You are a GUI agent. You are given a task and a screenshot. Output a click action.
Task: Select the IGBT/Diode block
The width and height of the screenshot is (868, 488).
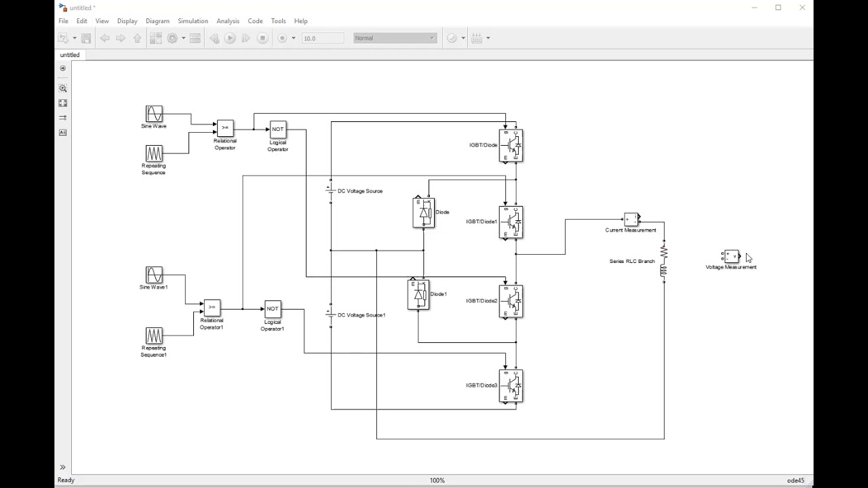click(511, 146)
